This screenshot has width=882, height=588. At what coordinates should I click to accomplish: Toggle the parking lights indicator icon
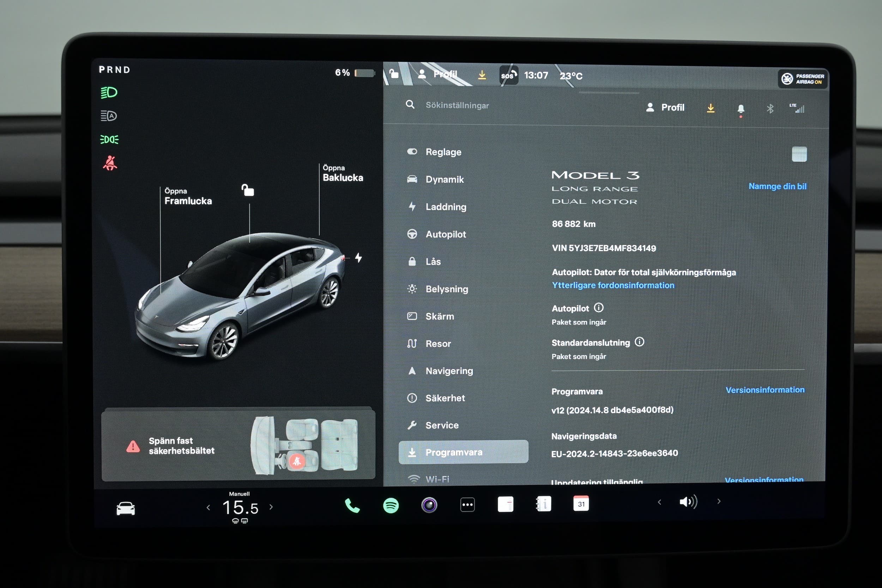pyautogui.click(x=109, y=139)
